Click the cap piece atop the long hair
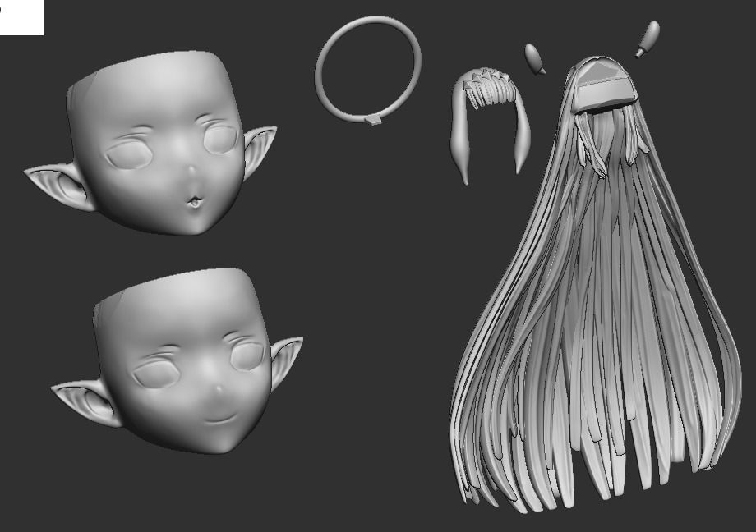 (x=605, y=85)
